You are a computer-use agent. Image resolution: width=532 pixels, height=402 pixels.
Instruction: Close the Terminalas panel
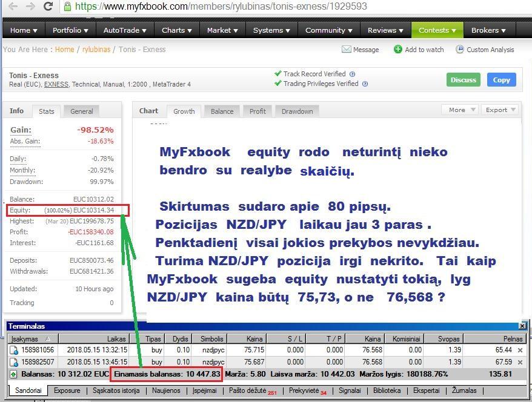(522, 326)
